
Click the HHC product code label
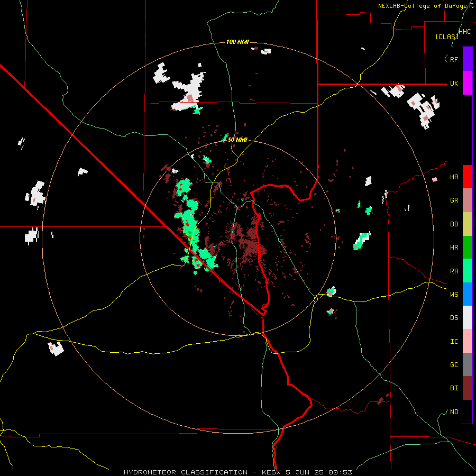click(x=464, y=32)
